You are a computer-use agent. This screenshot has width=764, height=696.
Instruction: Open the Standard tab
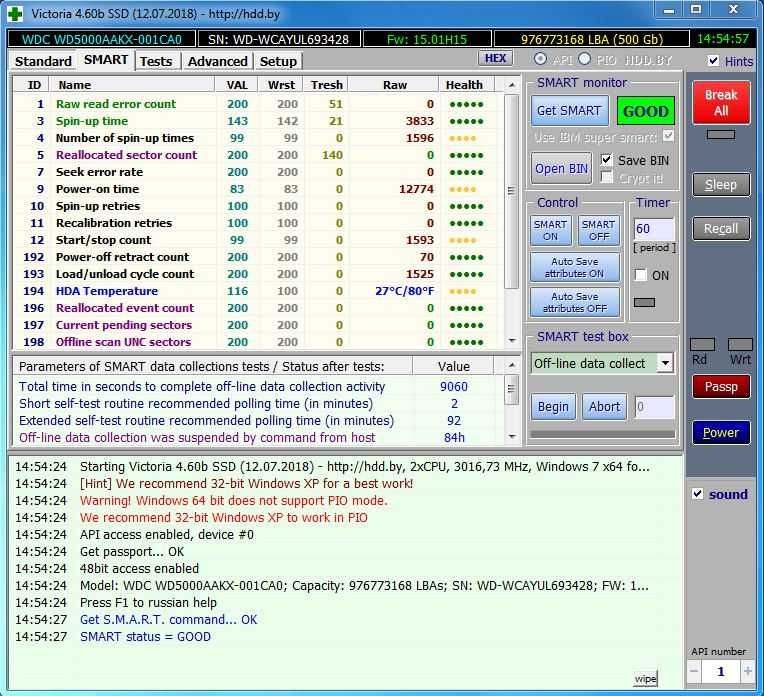(43, 61)
